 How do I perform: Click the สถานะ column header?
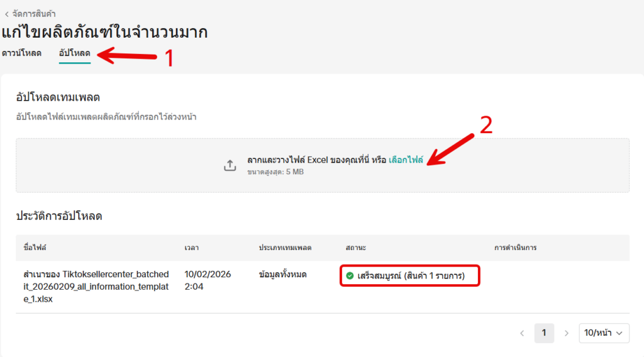pyautogui.click(x=356, y=248)
